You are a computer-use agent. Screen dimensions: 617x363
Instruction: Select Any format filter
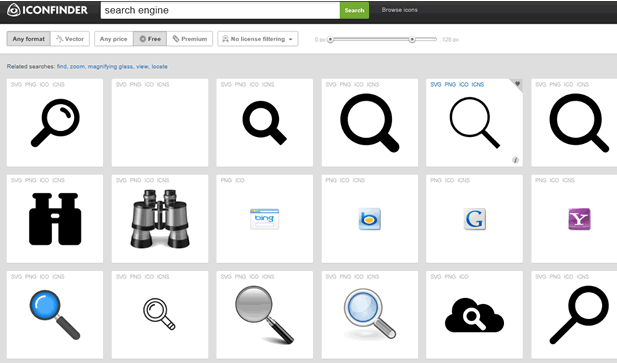tap(28, 39)
